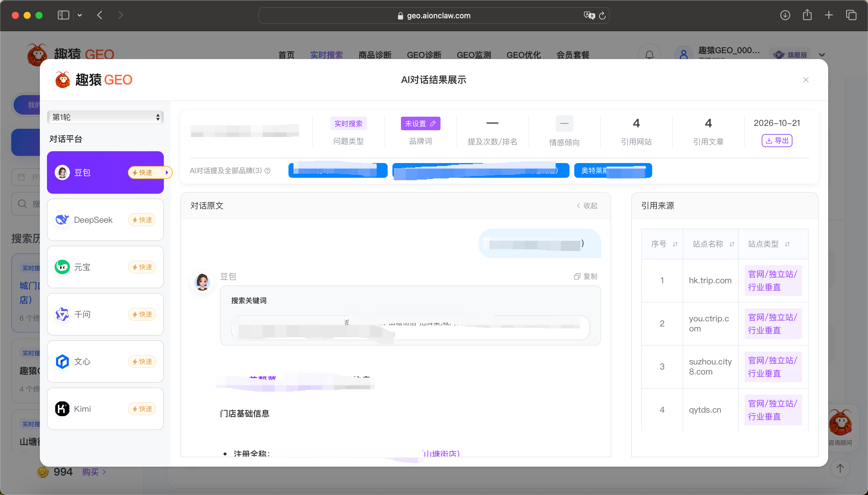
Task: Select the 文心 platform card
Action: click(x=105, y=362)
